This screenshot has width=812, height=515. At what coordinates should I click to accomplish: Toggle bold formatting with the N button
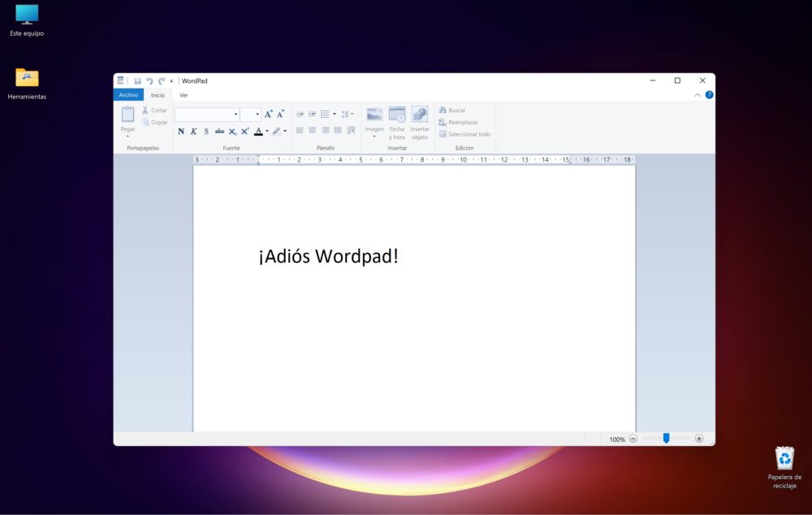tap(181, 131)
